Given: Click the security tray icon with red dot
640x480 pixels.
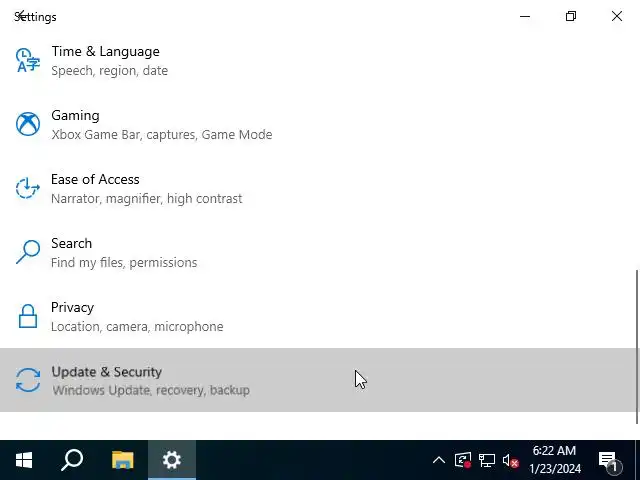Looking at the screenshot, I should point(463,460).
